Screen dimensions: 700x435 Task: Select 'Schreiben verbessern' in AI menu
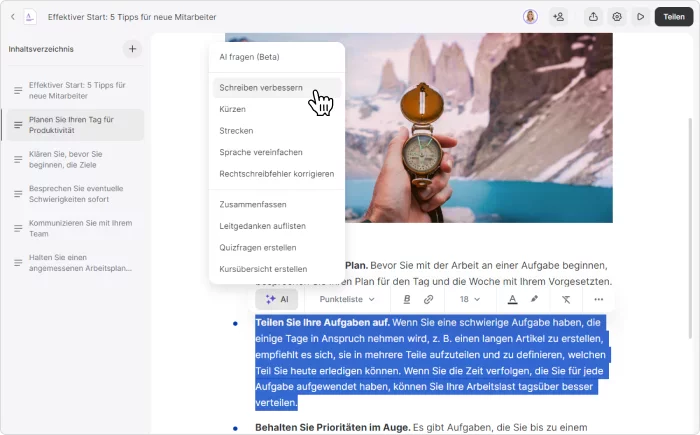tap(277, 88)
